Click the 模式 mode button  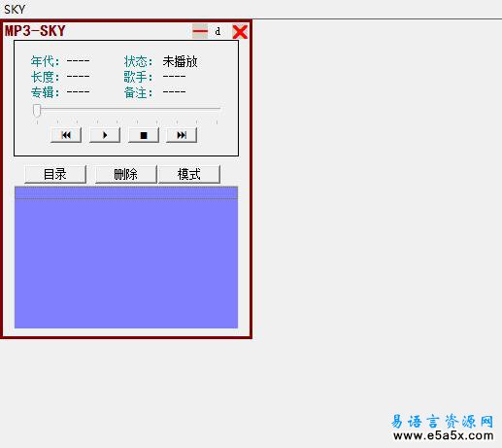(x=189, y=174)
